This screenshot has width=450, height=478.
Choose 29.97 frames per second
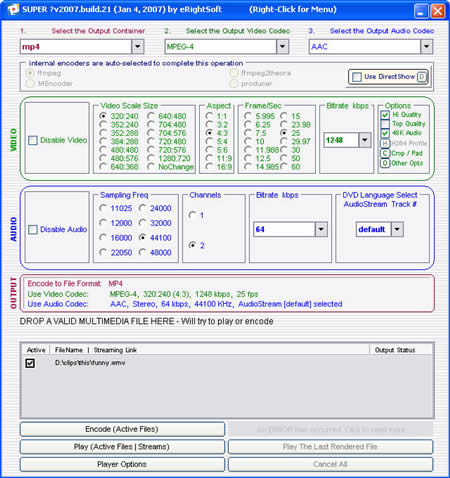pyautogui.click(x=284, y=141)
